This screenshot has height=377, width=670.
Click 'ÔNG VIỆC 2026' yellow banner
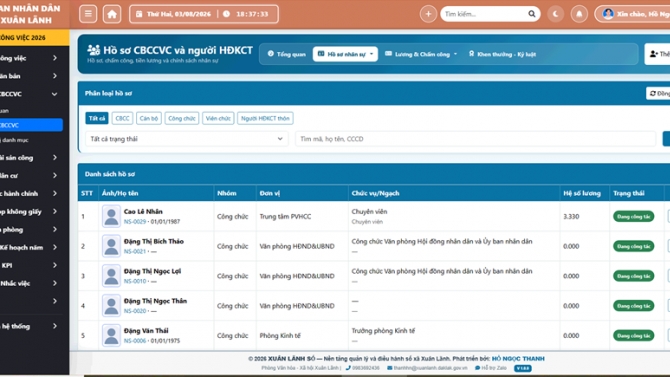click(34, 38)
